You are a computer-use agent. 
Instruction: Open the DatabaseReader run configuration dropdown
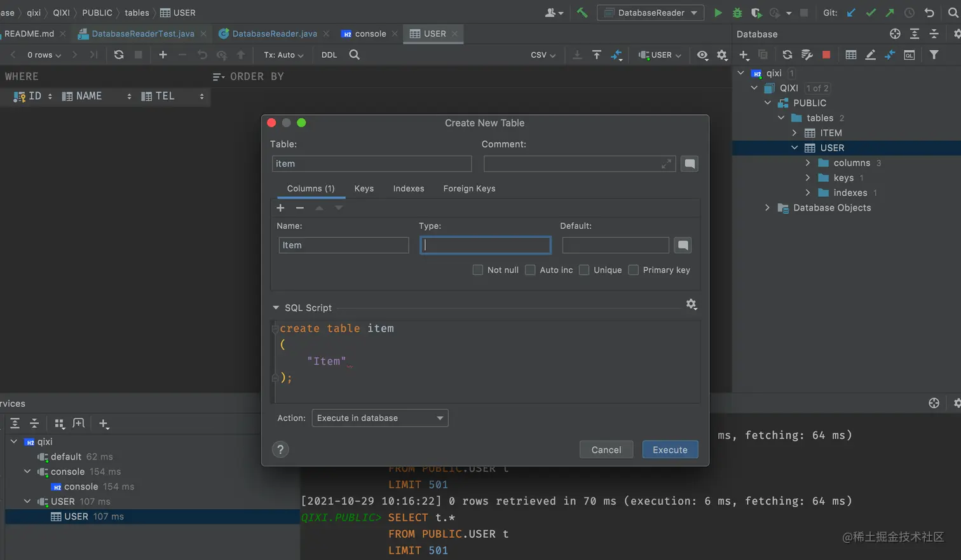pos(650,13)
